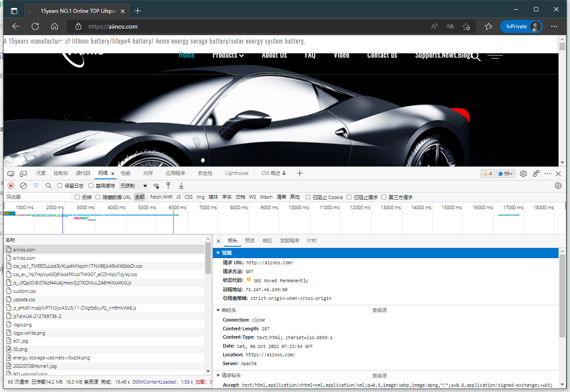Check 第三方请求 filter

pyautogui.click(x=384, y=197)
